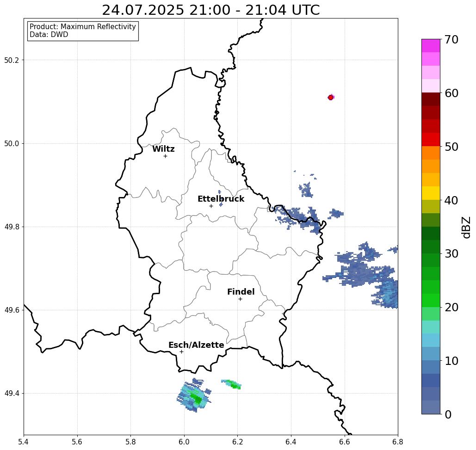Click the cross marker under Esch/Alzette
This screenshot has height=450, width=476.
pyautogui.click(x=181, y=352)
